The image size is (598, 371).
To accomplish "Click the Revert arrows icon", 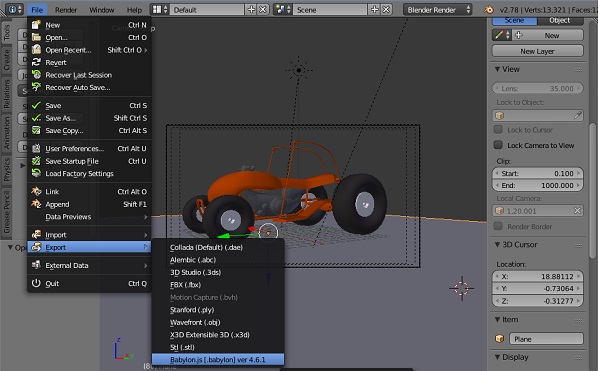I will pyautogui.click(x=36, y=62).
